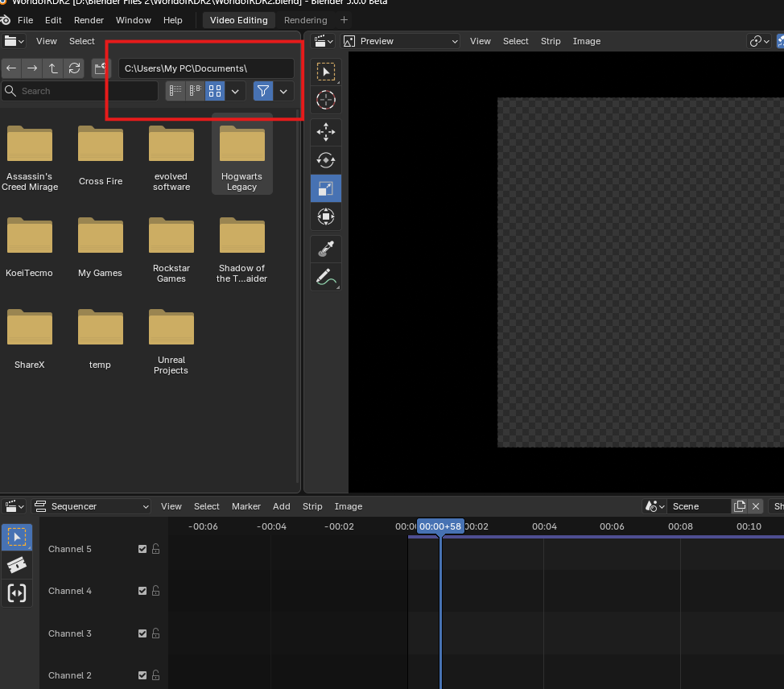The image size is (784, 689).
Task: Lock Channel 4 with the padlock
Action: tap(156, 591)
